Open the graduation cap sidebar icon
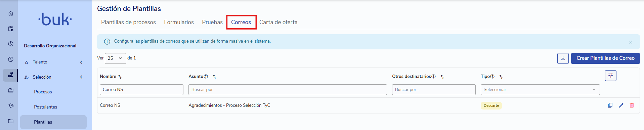The height and width of the screenshot is (130, 644). coord(11,105)
